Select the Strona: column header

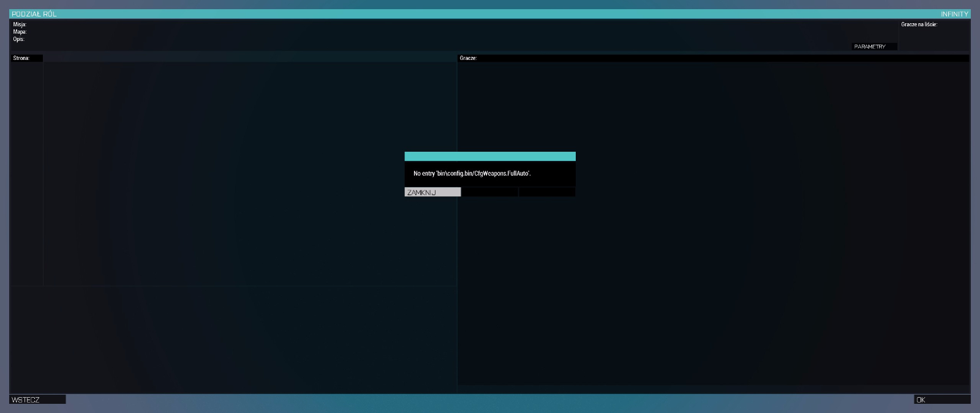click(x=26, y=58)
